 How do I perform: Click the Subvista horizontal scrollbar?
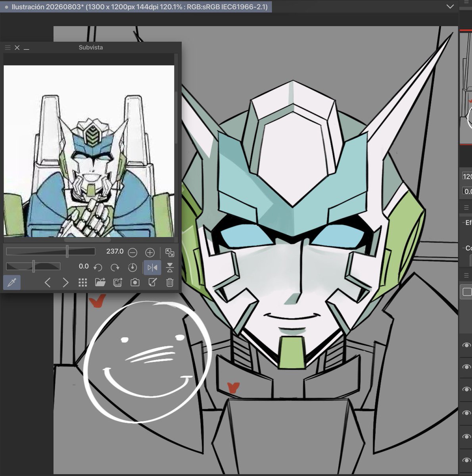click(x=87, y=240)
